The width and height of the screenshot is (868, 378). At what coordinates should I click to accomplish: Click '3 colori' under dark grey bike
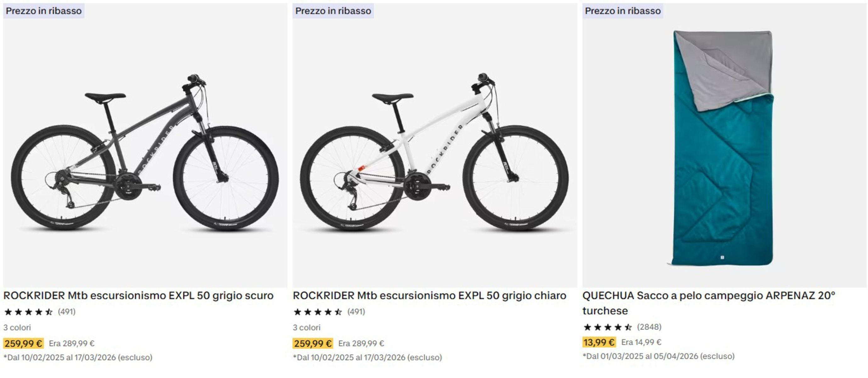click(x=17, y=327)
